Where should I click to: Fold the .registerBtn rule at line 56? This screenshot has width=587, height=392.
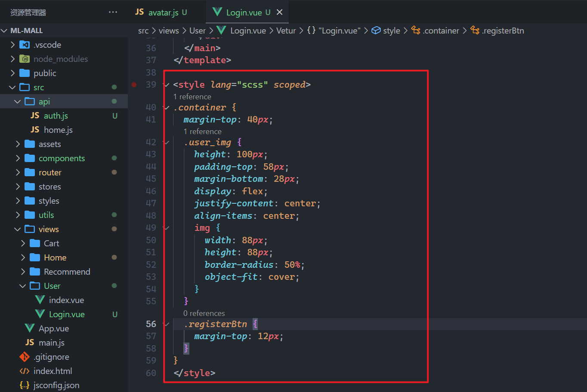click(x=167, y=324)
